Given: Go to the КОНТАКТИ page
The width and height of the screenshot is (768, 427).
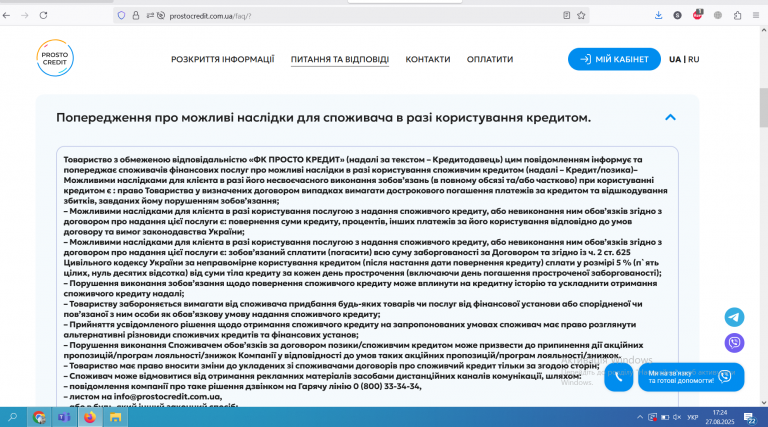Looking at the screenshot, I should coord(428,59).
